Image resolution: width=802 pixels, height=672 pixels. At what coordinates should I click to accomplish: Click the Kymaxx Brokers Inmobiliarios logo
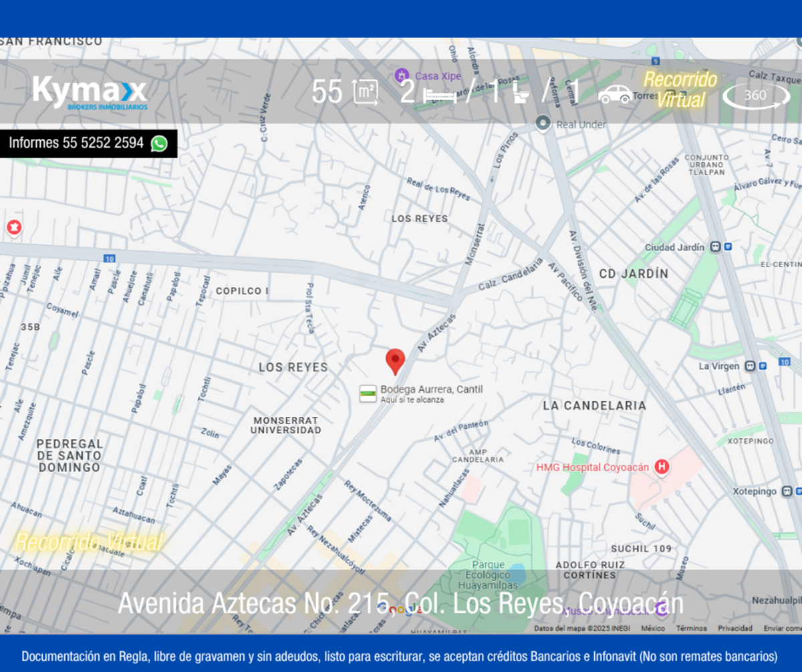(90, 93)
